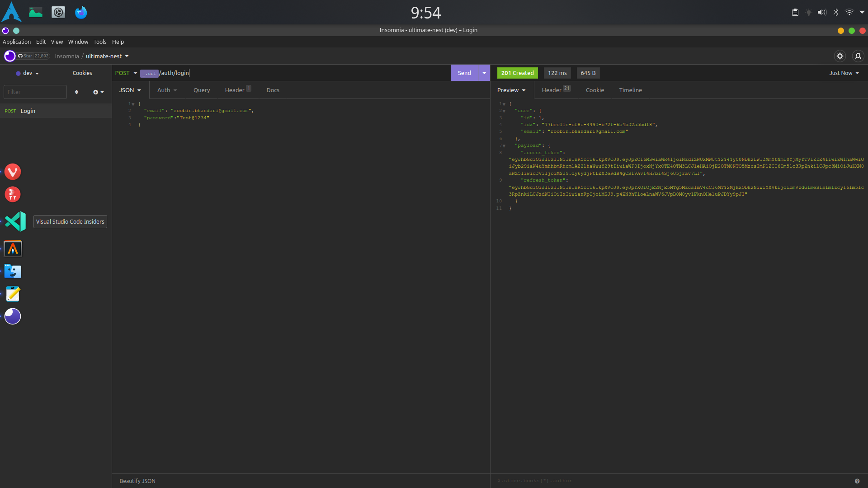Viewport: 868px width, 488px height.
Task: Select the POST Login request
Action: [56, 111]
